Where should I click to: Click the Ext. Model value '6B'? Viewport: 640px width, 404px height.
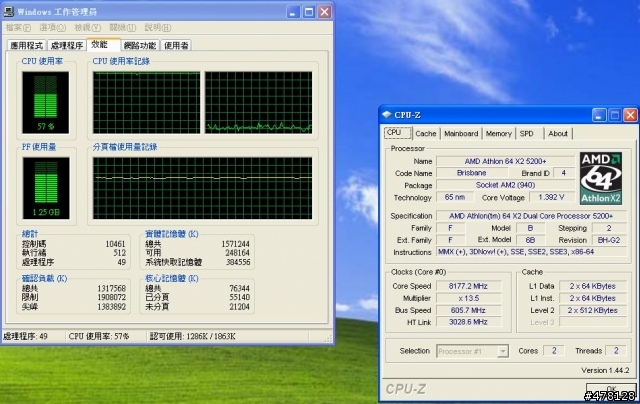(530, 240)
